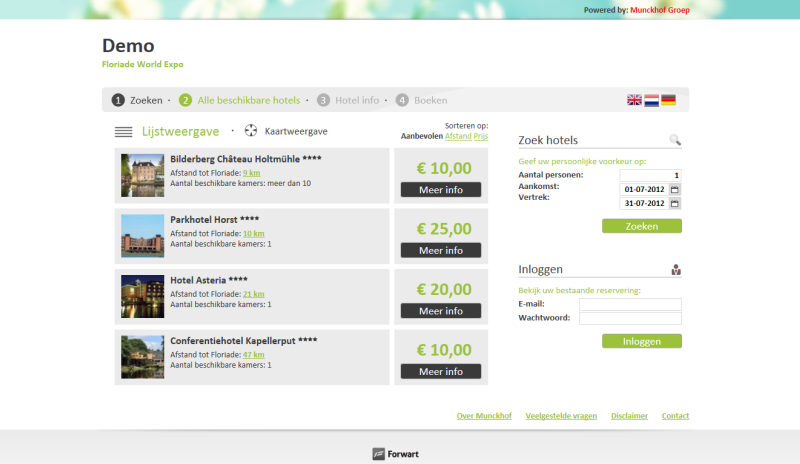Open the Hotel Asteria thumbnail photo
Screen dimensions: 800x464
[142, 296]
